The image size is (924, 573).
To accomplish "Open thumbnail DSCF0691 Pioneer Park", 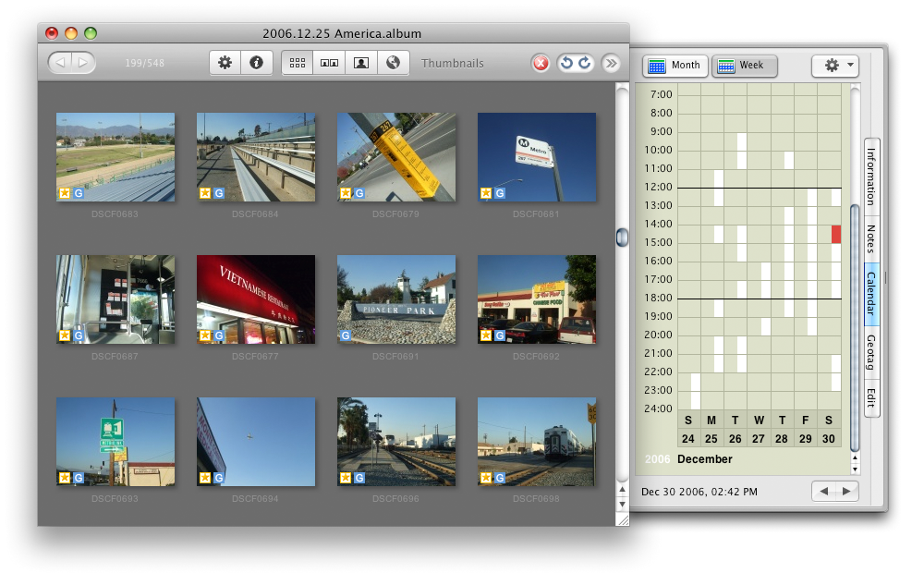I will (396, 299).
